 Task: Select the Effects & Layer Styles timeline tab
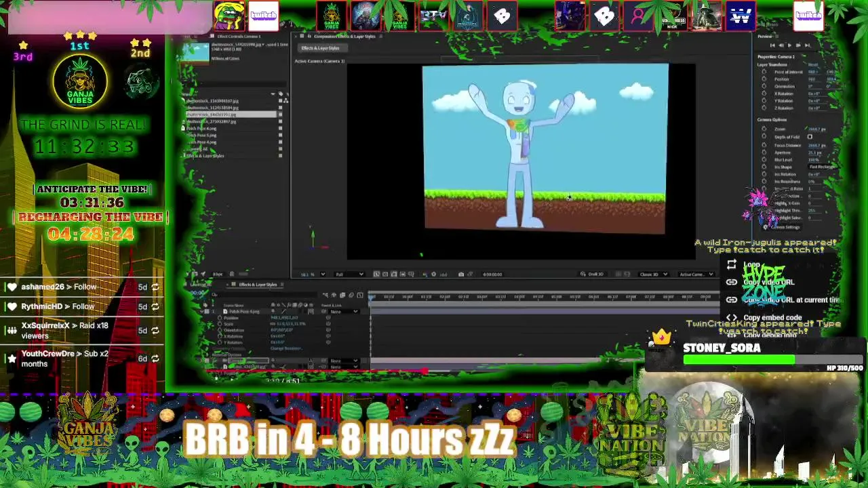click(258, 285)
